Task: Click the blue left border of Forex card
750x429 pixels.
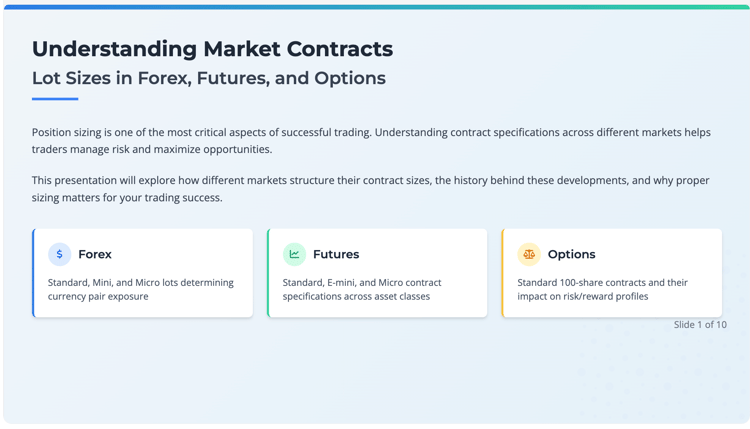Action: 33,273
